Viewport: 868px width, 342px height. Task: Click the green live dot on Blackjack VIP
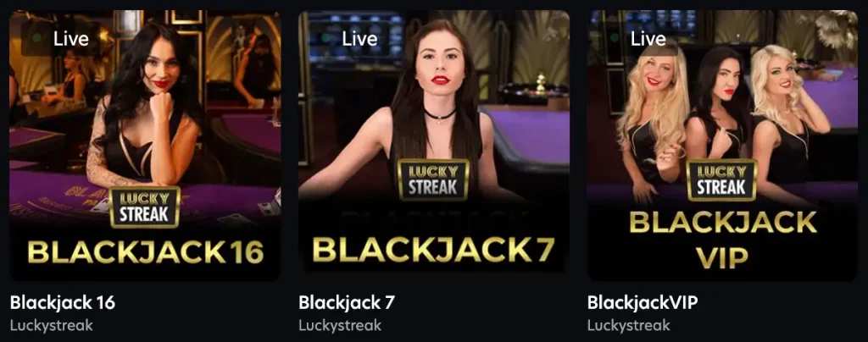pyautogui.click(x=615, y=39)
